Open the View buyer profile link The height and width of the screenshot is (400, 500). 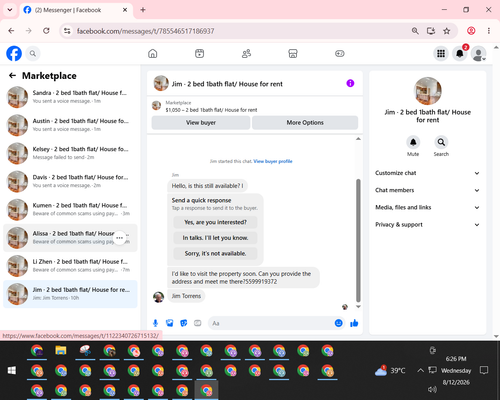coord(273,161)
